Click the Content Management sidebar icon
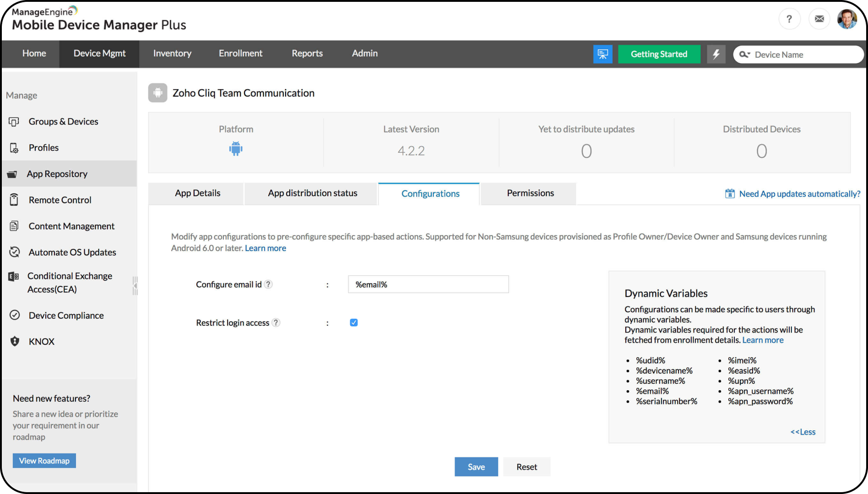868x494 pixels. click(14, 226)
